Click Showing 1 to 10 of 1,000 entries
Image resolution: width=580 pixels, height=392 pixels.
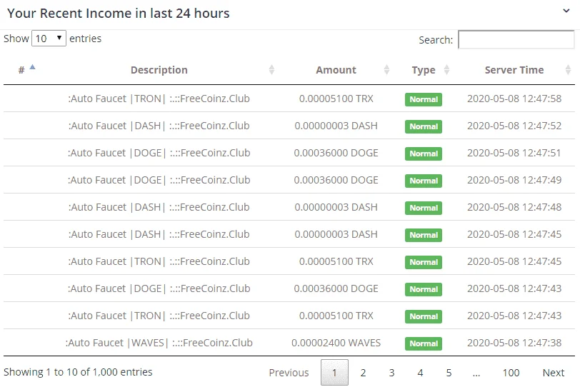tap(78, 372)
